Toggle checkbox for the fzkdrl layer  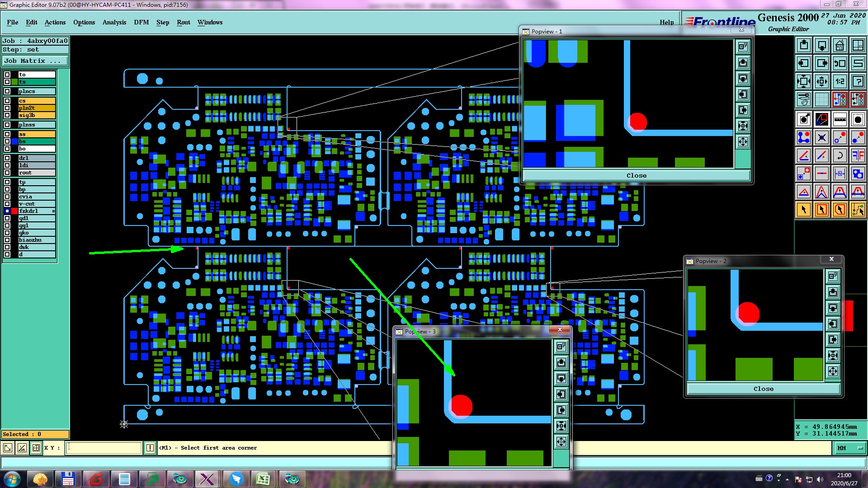(x=7, y=211)
